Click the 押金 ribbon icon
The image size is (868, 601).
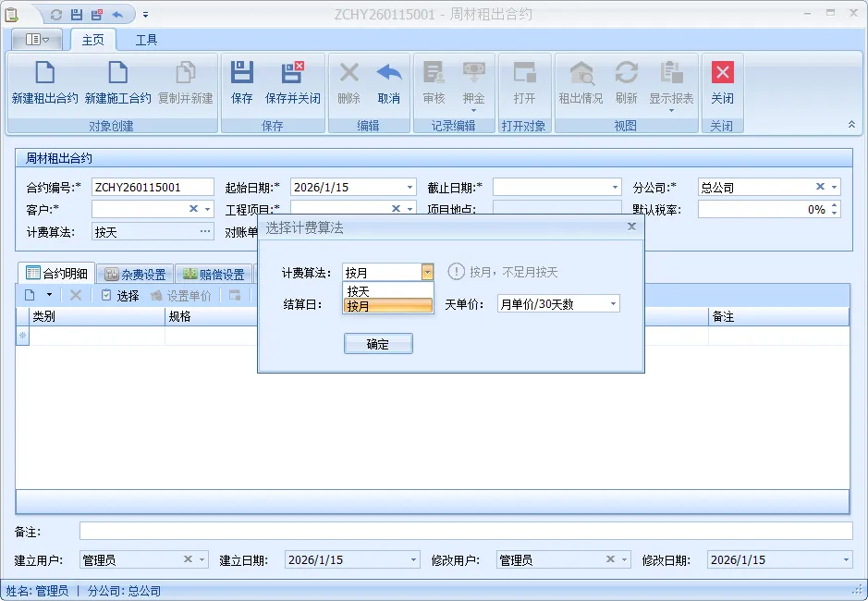point(474,72)
